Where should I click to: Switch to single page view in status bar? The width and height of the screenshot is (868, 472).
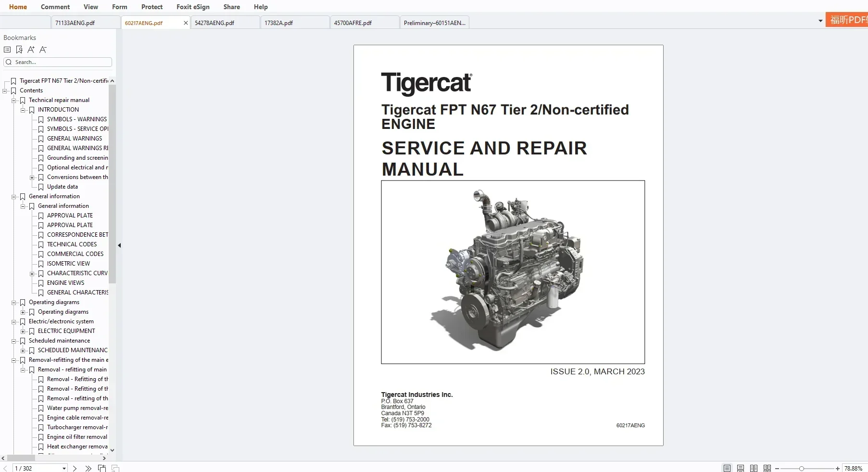point(727,468)
